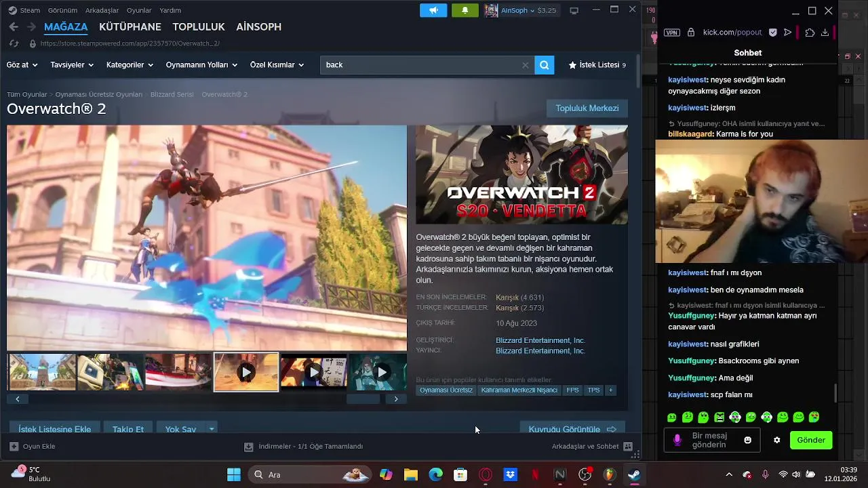The height and width of the screenshot is (488, 868).
Task: Expand the Göz at dropdown
Action: 22,65
